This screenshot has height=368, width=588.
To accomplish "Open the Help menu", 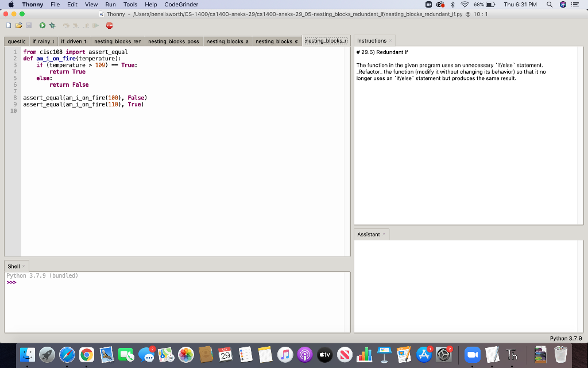I will [x=151, y=5].
